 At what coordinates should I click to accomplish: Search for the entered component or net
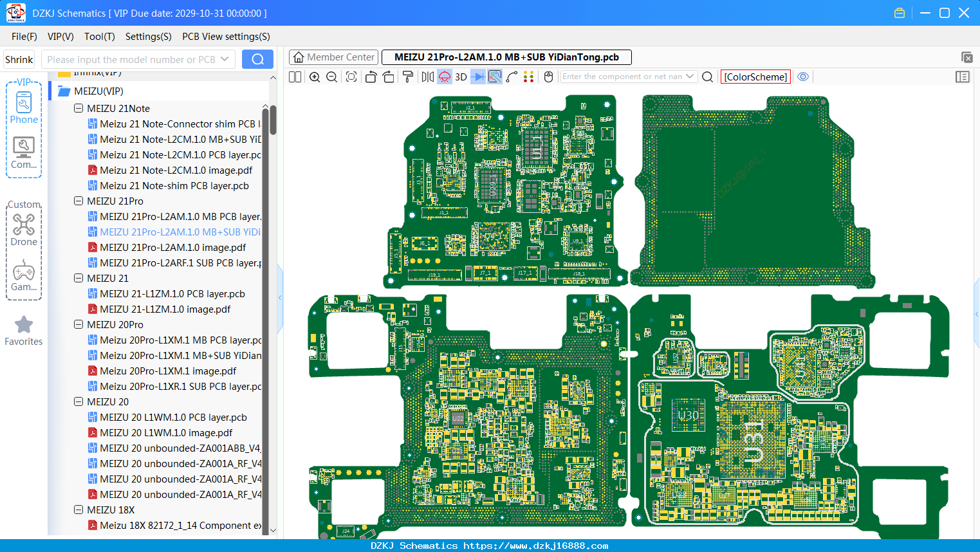point(707,77)
